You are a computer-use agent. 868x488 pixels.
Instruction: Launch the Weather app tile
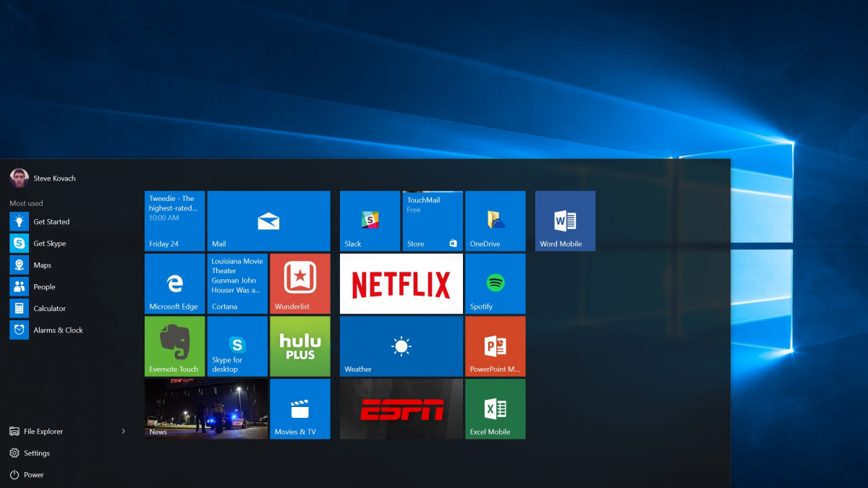click(401, 346)
